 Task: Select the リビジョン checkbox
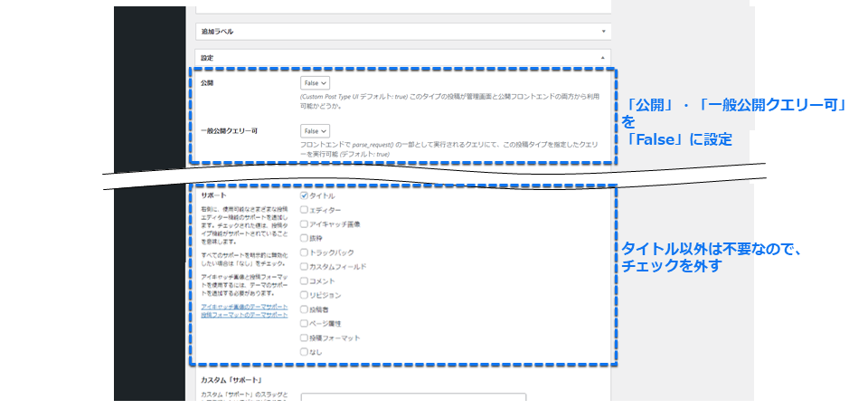pos(305,295)
